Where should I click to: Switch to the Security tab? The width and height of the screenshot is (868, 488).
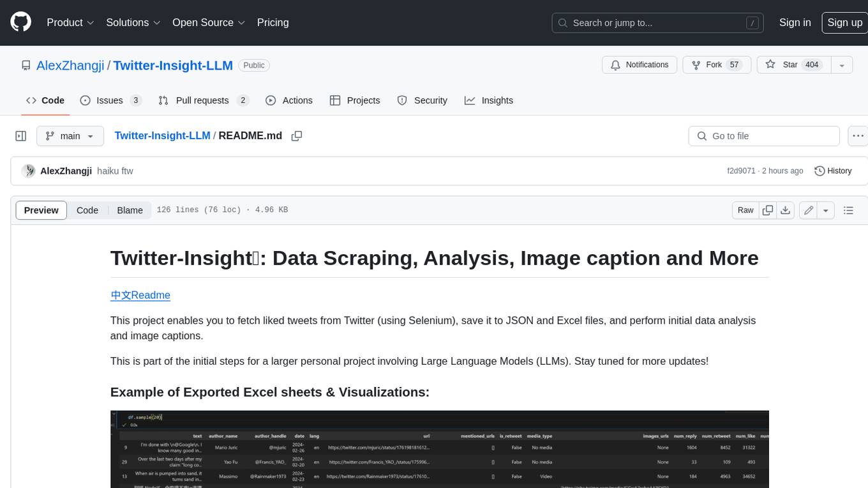422,100
